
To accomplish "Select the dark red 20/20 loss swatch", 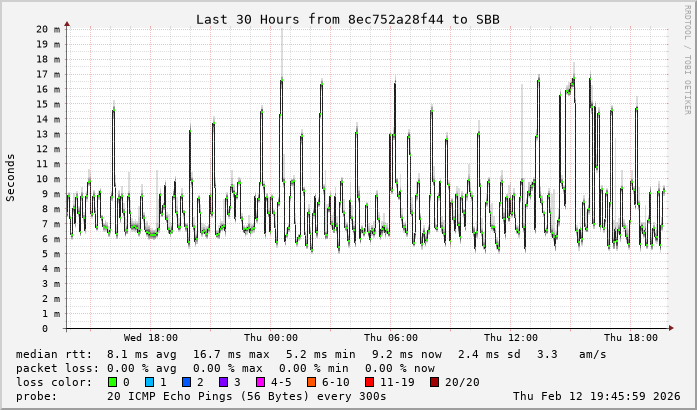I will coord(435,382).
